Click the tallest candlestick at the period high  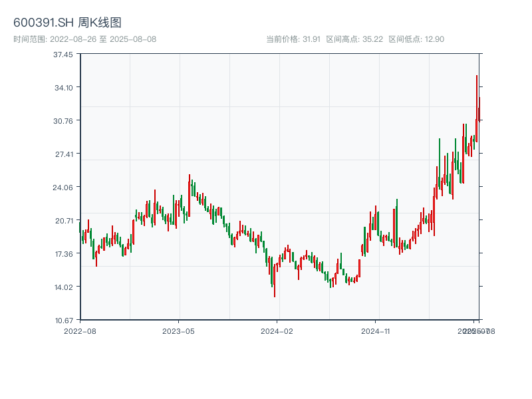tap(477, 108)
